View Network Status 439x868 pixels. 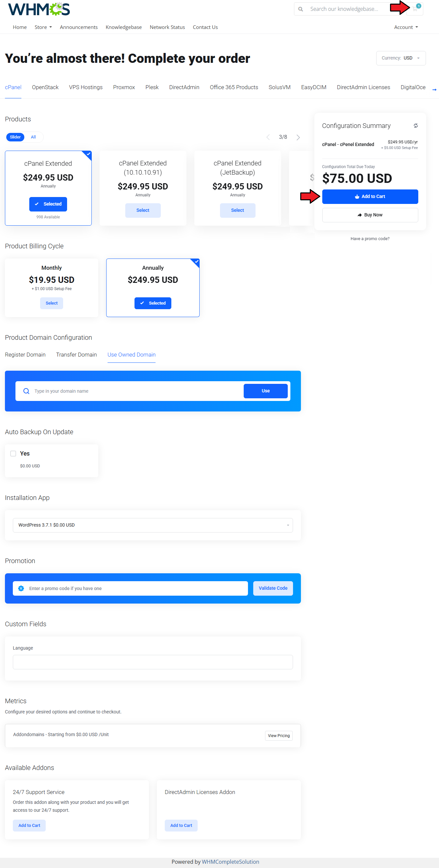click(x=167, y=27)
